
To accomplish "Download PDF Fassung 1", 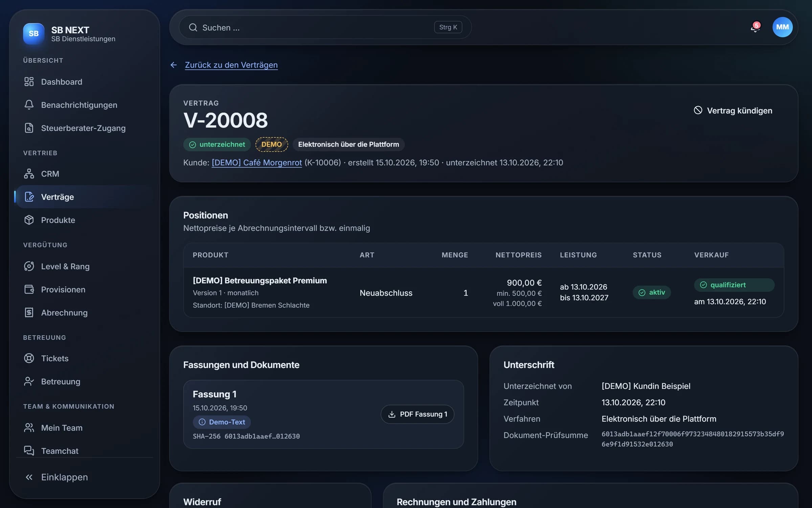I will pyautogui.click(x=418, y=414).
